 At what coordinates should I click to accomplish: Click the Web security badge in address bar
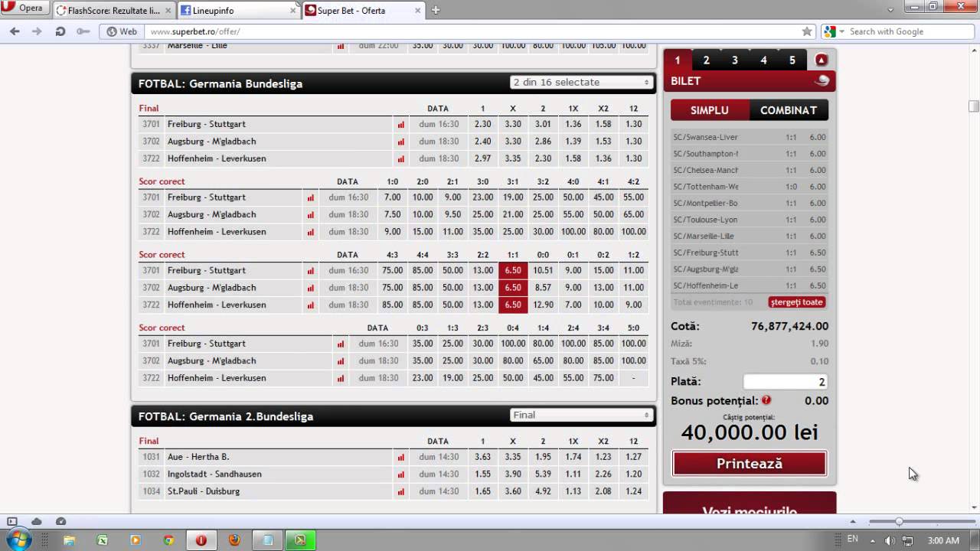pyautogui.click(x=122, y=31)
